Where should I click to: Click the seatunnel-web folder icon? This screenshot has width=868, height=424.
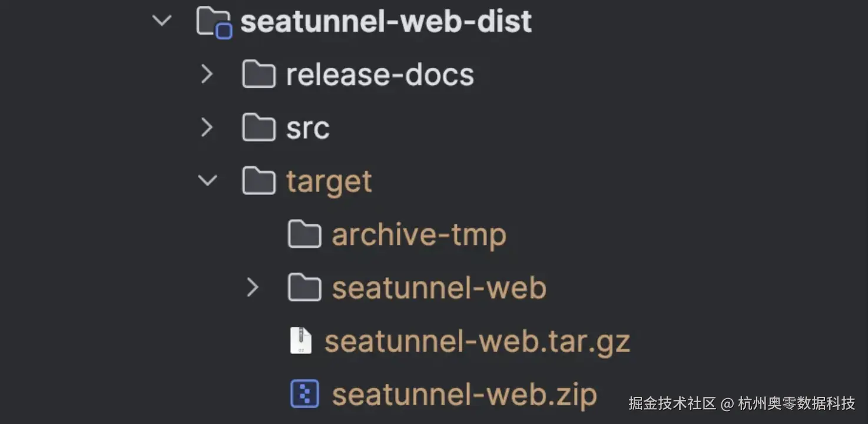(x=304, y=288)
